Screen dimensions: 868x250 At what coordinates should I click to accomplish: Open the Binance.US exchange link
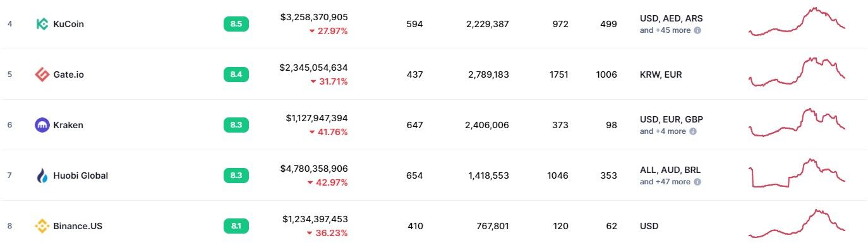(x=78, y=226)
